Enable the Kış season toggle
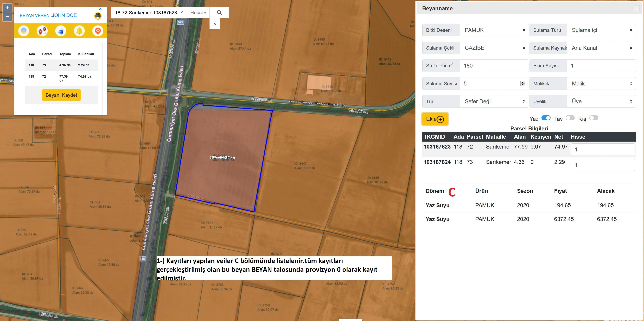 594,118
